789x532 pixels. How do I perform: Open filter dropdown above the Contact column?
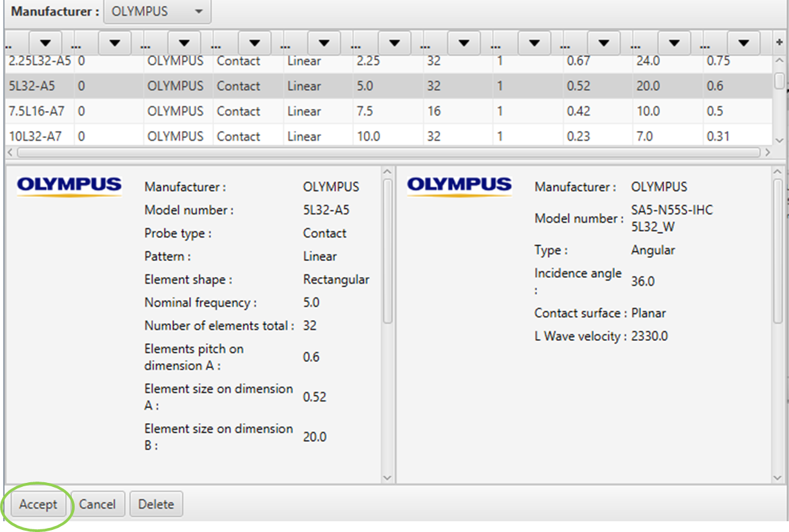(254, 43)
